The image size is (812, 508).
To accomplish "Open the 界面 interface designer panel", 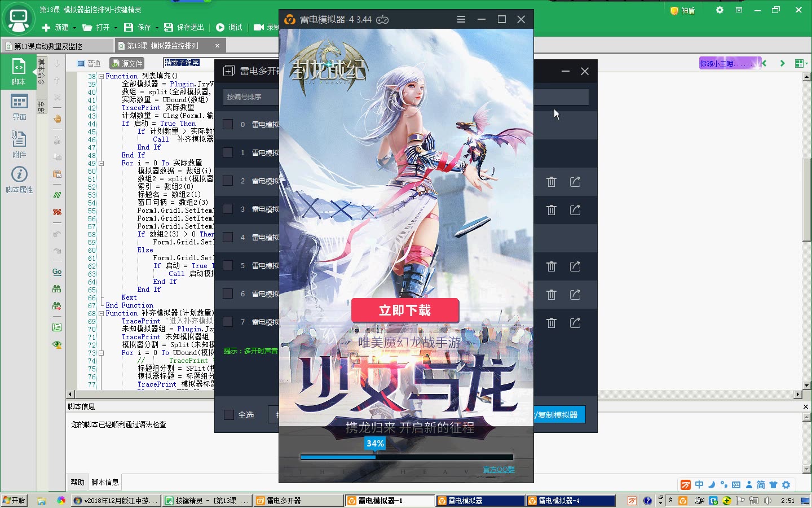I will [19, 107].
